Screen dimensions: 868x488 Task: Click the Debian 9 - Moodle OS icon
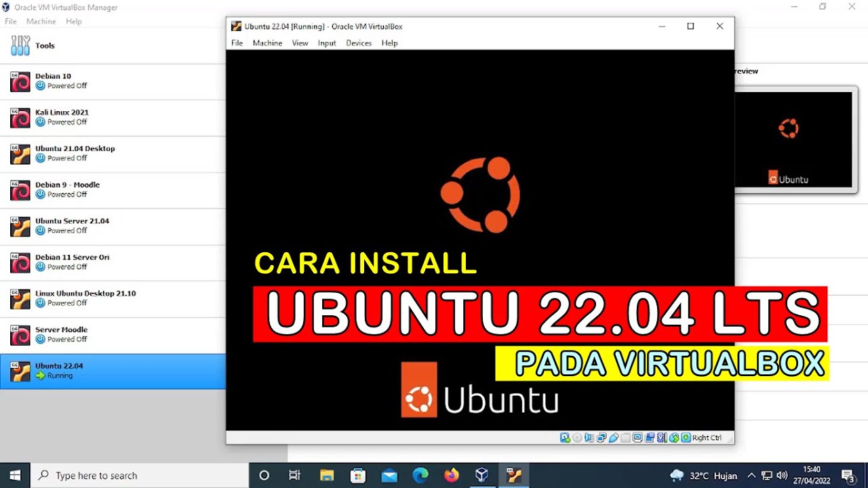click(x=20, y=190)
